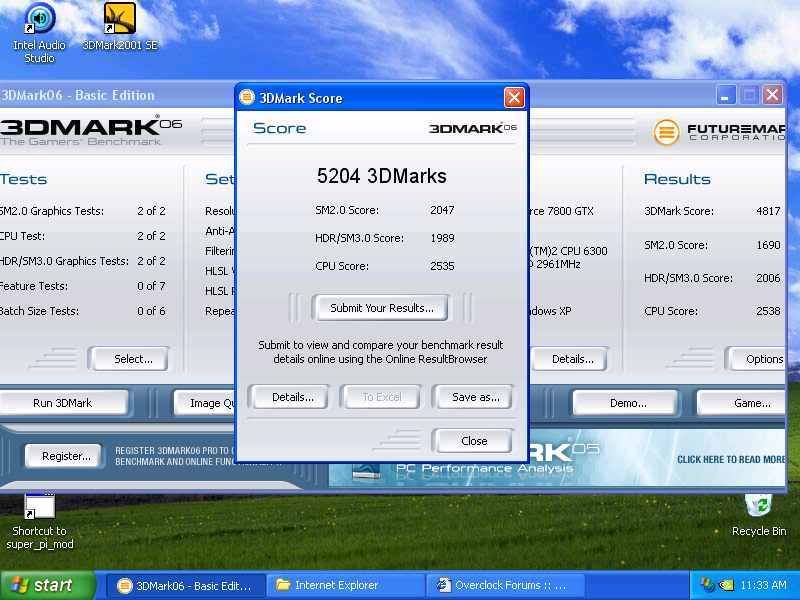Click the Results panel heading
Screen dimensions: 800x600
coord(677,179)
